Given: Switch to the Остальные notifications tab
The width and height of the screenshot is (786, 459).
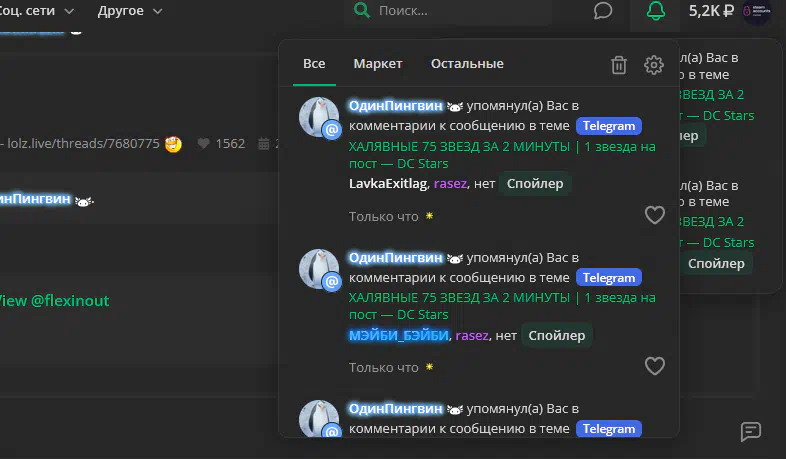Looking at the screenshot, I should pyautogui.click(x=467, y=64).
